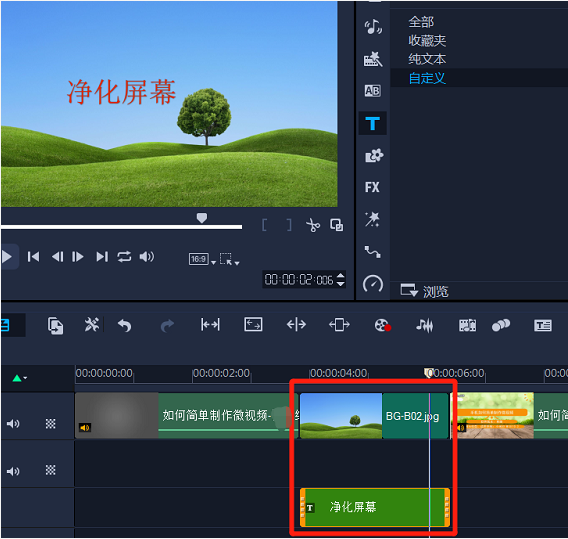Step to next frame
The width and height of the screenshot is (568, 539).
point(78,257)
